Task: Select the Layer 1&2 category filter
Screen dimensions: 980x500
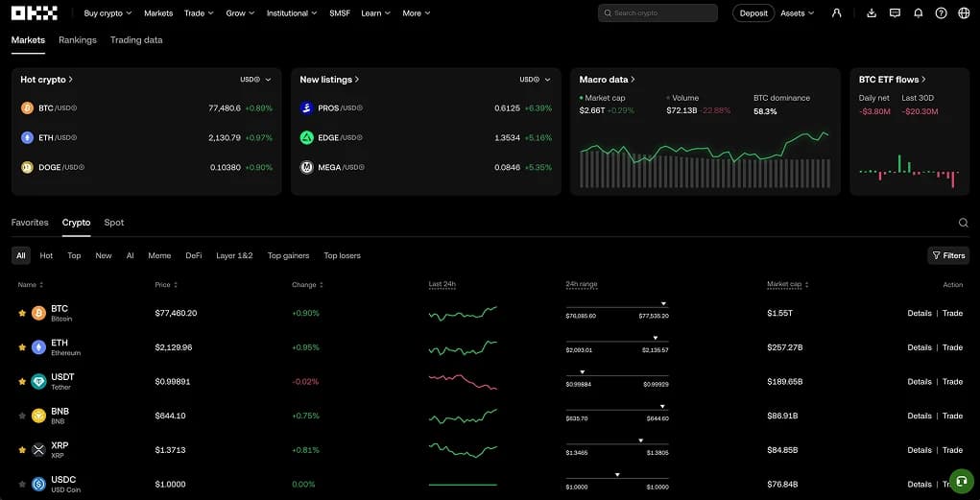Action: tap(234, 255)
